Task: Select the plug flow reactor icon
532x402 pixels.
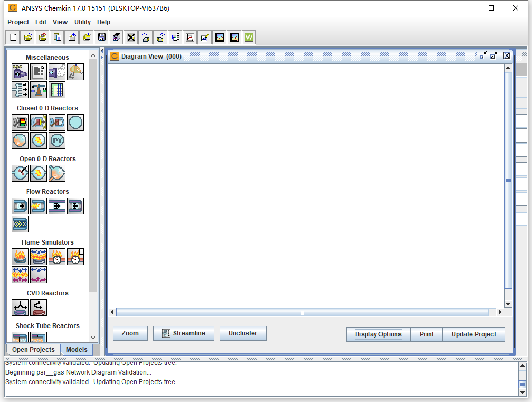Action: point(20,206)
